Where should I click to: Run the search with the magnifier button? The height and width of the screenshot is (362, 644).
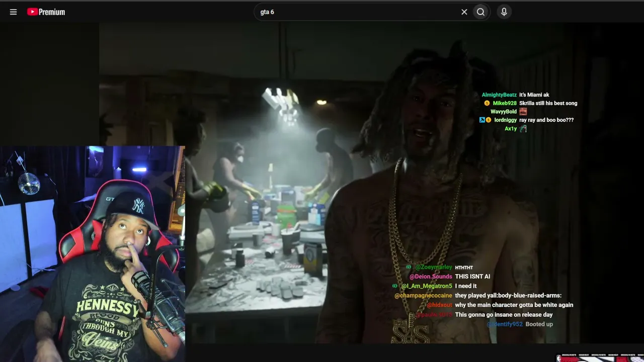pyautogui.click(x=481, y=12)
